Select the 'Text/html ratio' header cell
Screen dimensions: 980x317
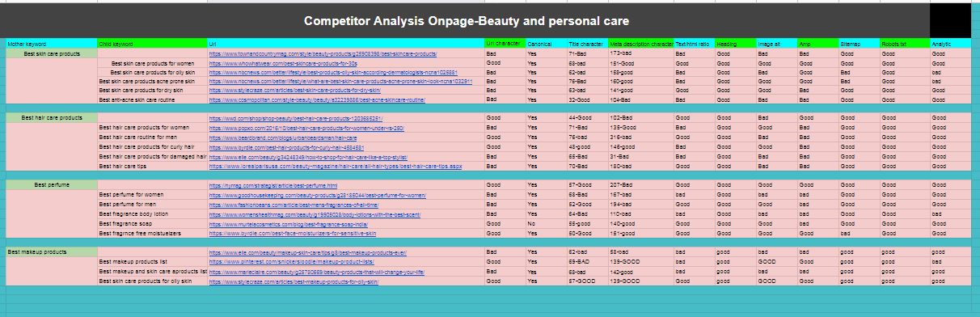tap(695, 43)
